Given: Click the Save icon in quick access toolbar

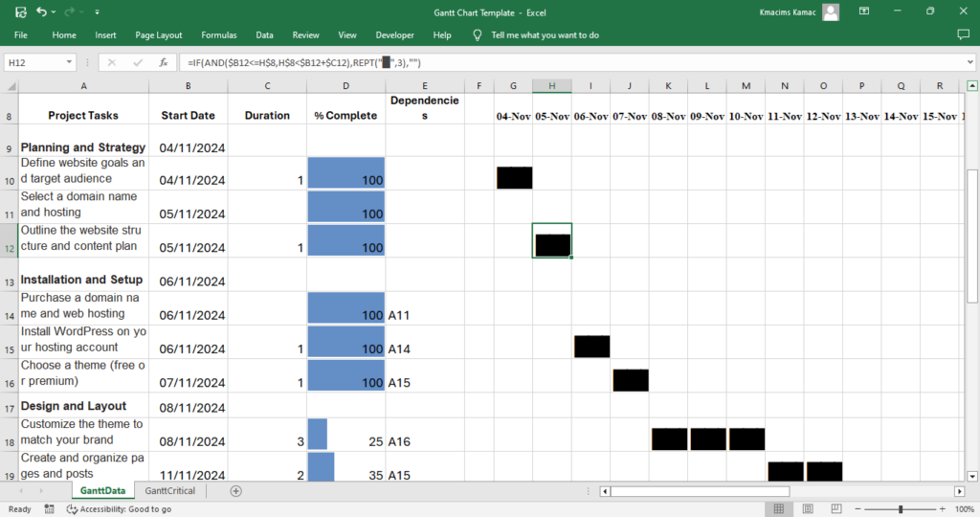Looking at the screenshot, I should coord(21,11).
